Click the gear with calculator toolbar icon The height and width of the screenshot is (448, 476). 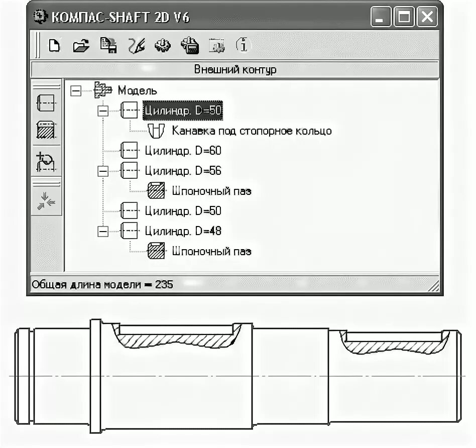pos(190,46)
